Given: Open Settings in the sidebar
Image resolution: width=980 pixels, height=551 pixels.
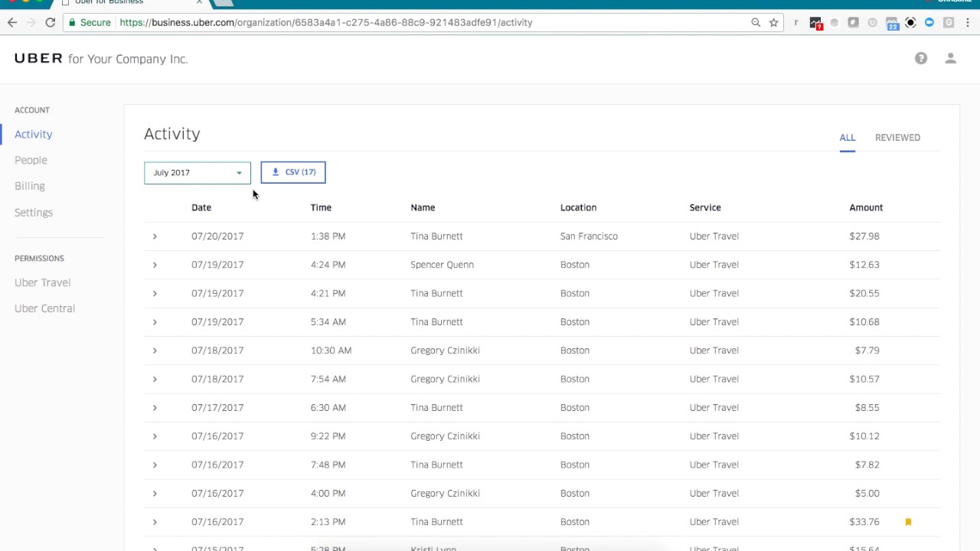Looking at the screenshot, I should (34, 212).
